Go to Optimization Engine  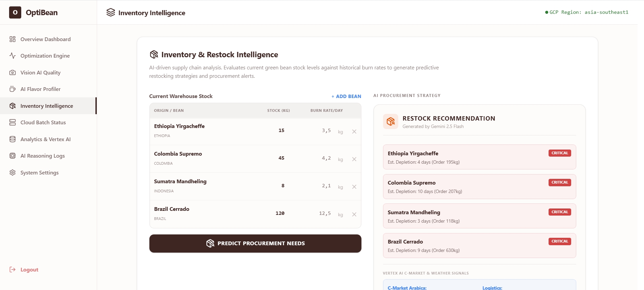pos(48,56)
